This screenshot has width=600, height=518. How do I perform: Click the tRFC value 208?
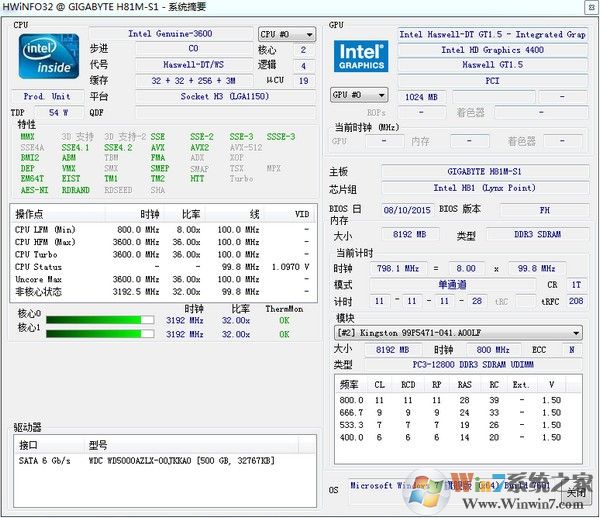point(576,301)
